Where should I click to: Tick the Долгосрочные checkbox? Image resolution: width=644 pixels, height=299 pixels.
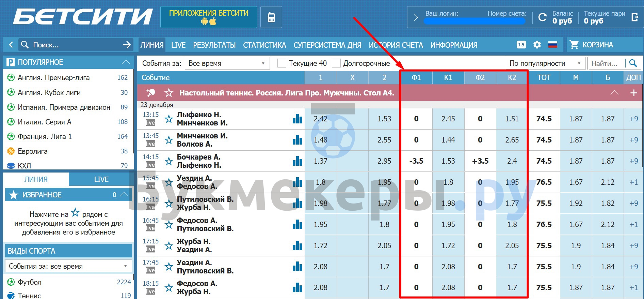tap(336, 63)
